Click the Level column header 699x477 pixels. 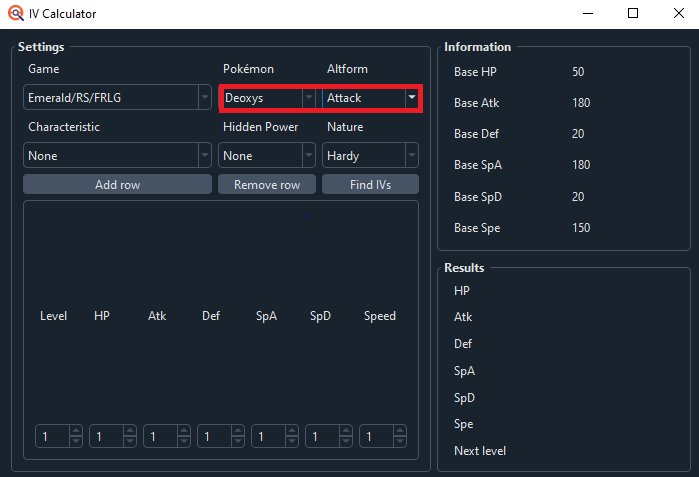point(53,316)
